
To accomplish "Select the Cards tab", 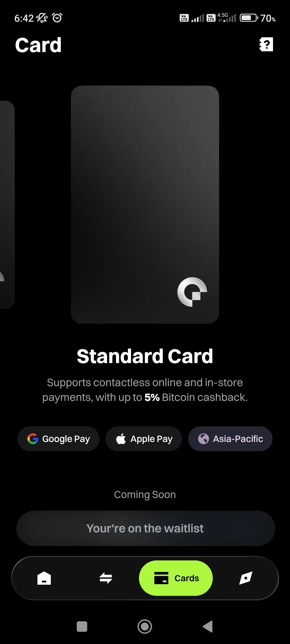I will tap(176, 578).
